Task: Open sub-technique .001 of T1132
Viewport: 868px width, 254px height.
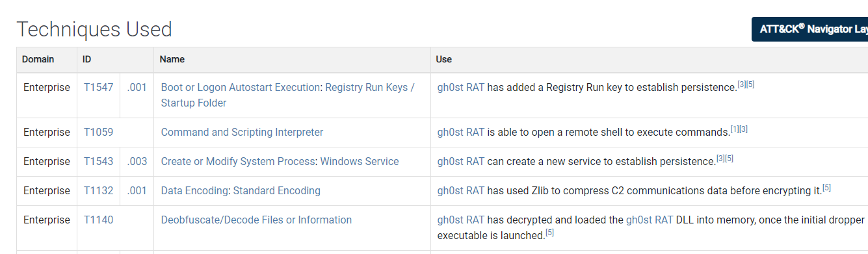Action: tap(137, 190)
